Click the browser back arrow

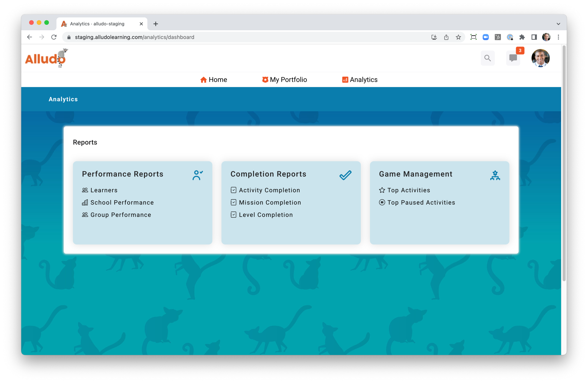click(29, 37)
